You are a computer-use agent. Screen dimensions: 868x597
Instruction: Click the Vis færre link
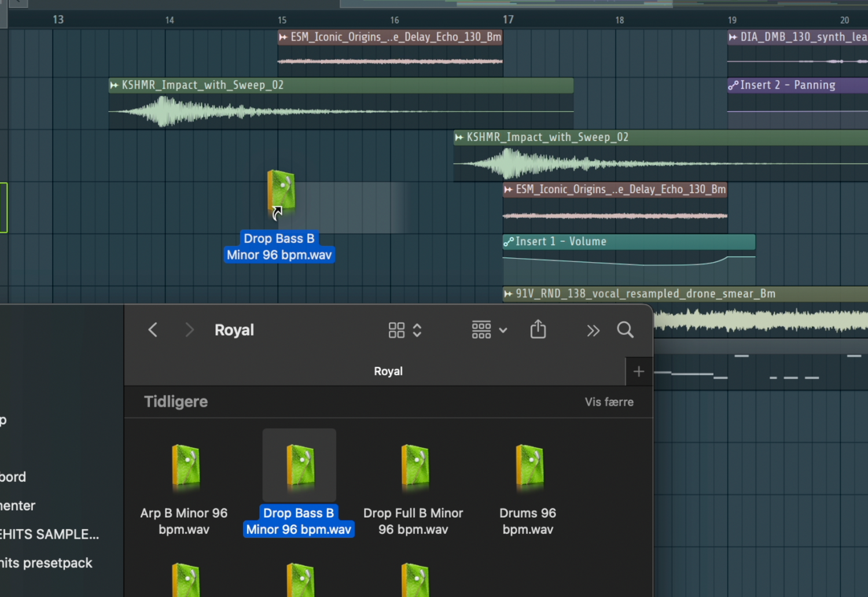pos(609,402)
